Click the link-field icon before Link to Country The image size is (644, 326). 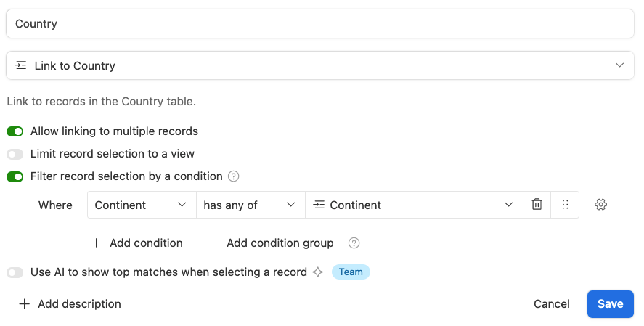click(20, 65)
